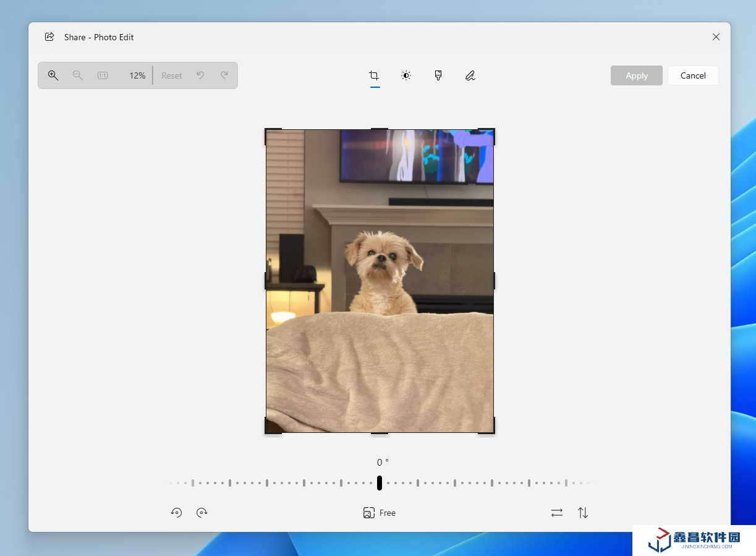Click the zoom in magnifier icon
Image resolution: width=756 pixels, height=556 pixels.
click(53, 75)
